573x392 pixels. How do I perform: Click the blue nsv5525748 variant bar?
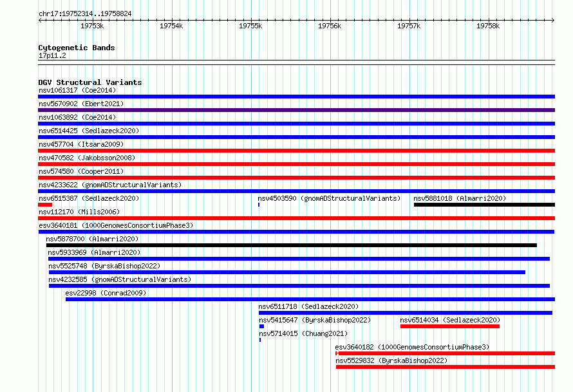pyautogui.click(x=287, y=272)
